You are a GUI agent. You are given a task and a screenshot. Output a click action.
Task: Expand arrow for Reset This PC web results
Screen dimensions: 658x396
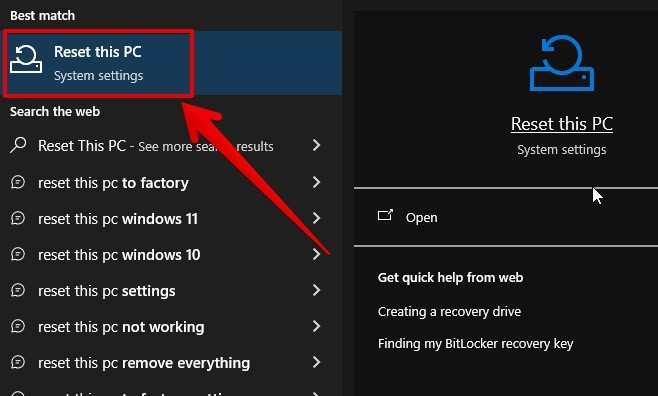coord(316,145)
